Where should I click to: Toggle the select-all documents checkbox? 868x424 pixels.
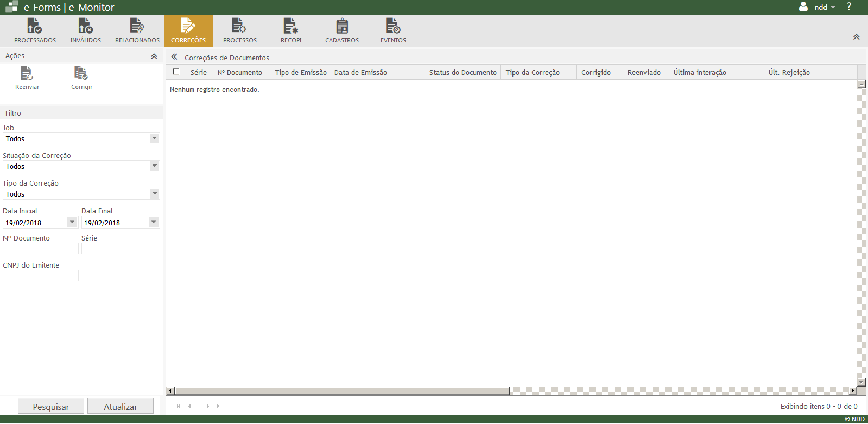176,72
